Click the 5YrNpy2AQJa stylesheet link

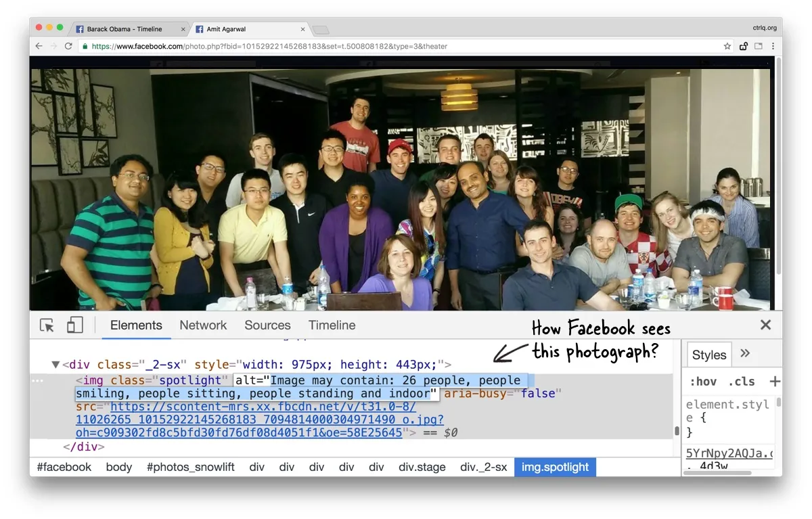[x=729, y=453]
